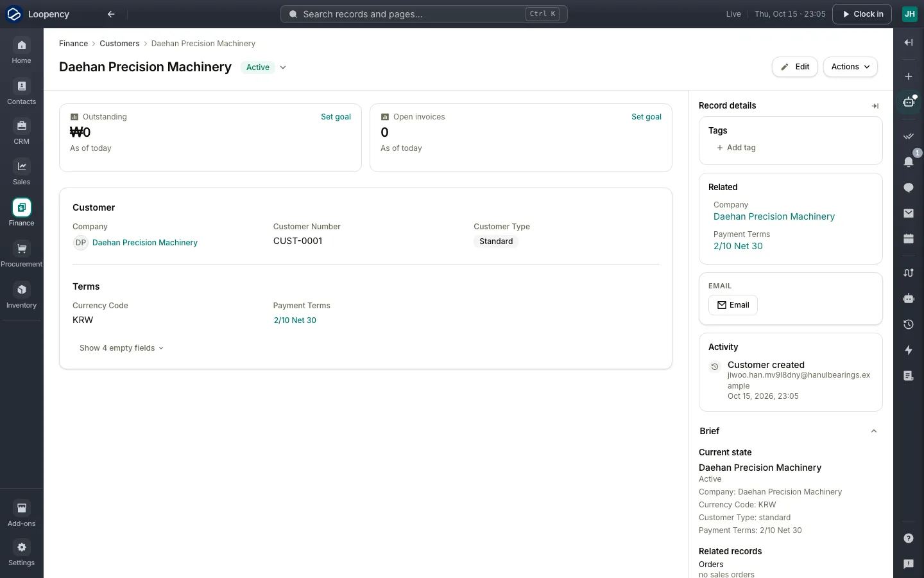This screenshot has width=924, height=578.
Task: Set goal for Outstanding card
Action: tap(336, 117)
